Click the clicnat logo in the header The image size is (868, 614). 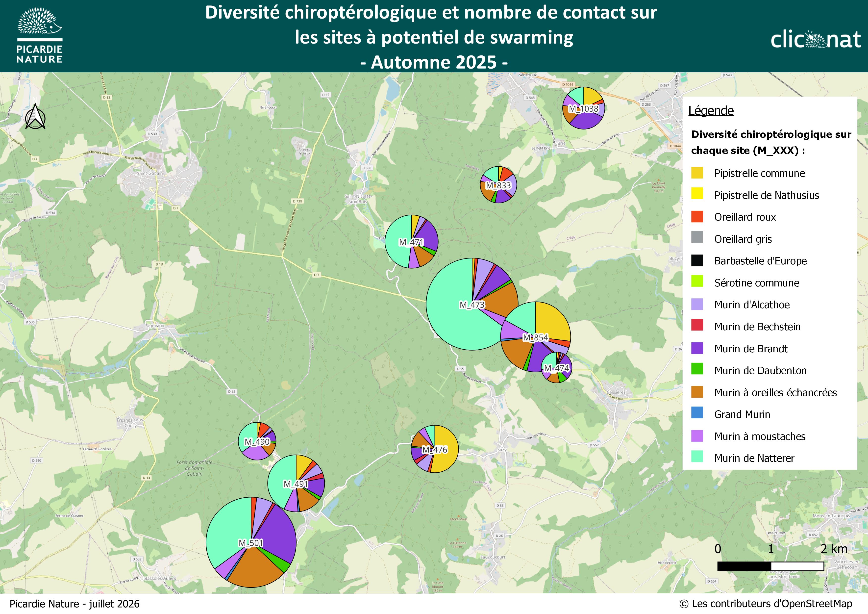pos(816,40)
